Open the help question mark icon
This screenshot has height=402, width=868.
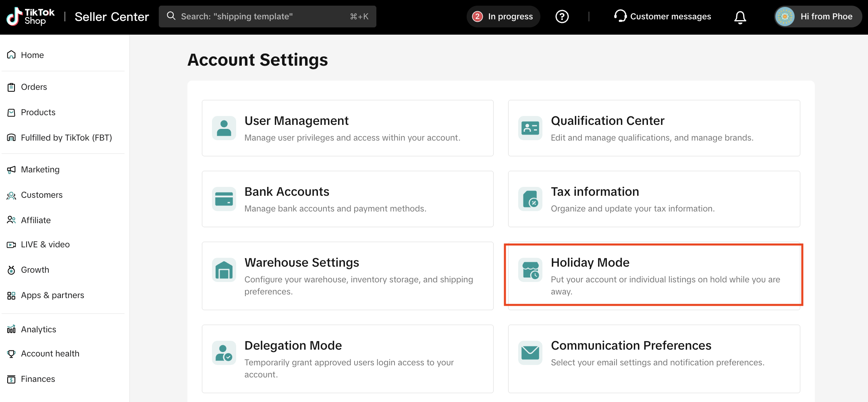pos(562,17)
